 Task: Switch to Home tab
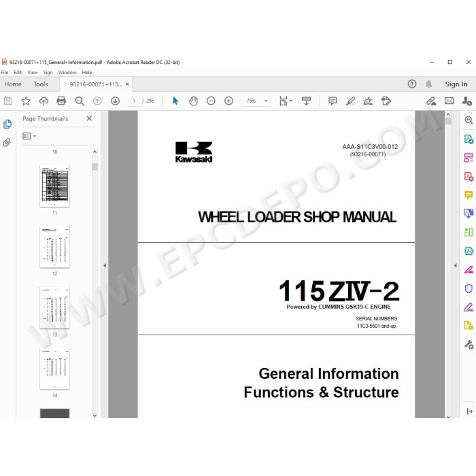(13, 84)
